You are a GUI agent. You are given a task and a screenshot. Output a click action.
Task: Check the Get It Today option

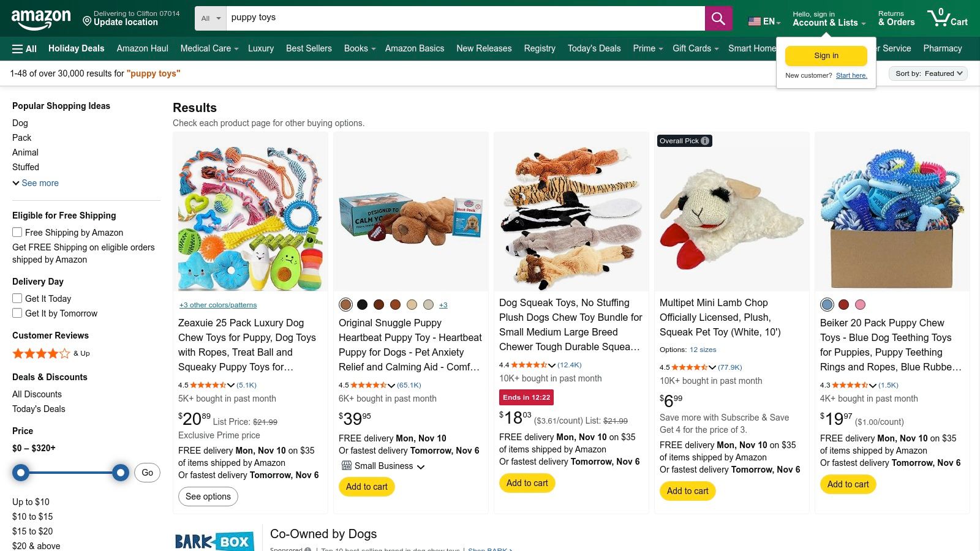click(17, 299)
